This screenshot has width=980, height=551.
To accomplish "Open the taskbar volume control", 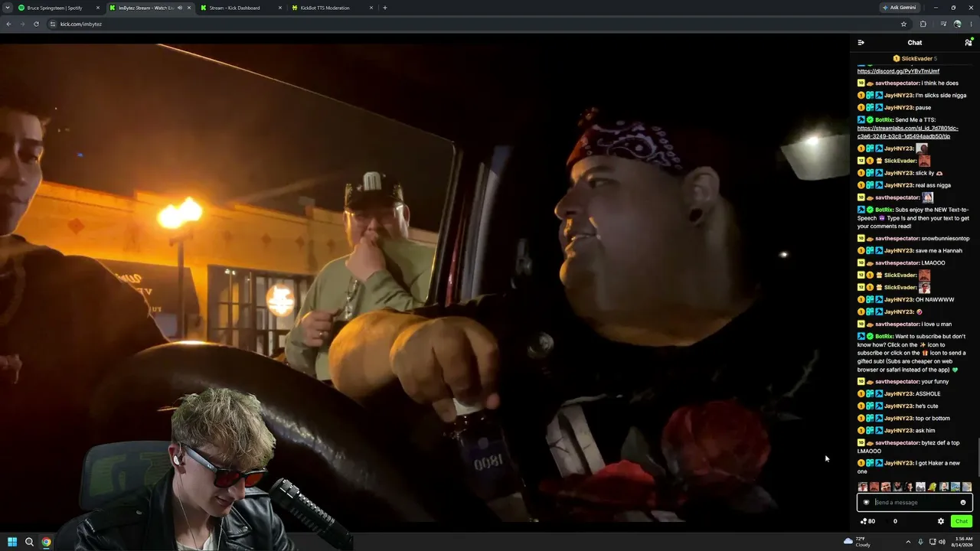I will pyautogui.click(x=942, y=542).
